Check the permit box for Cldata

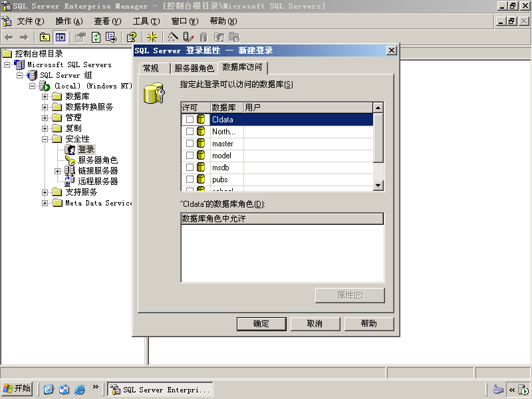pos(190,120)
